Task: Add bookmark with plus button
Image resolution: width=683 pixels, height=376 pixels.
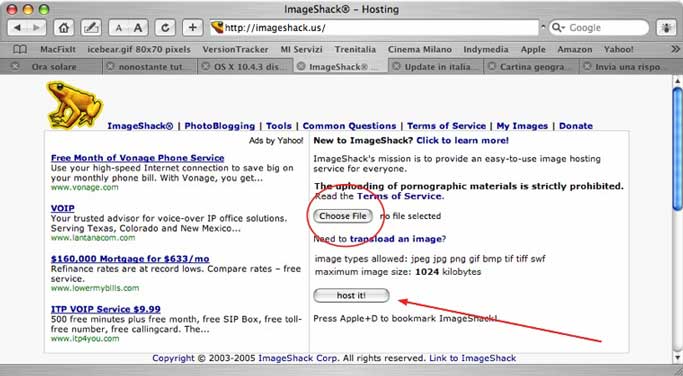Action: [x=192, y=28]
